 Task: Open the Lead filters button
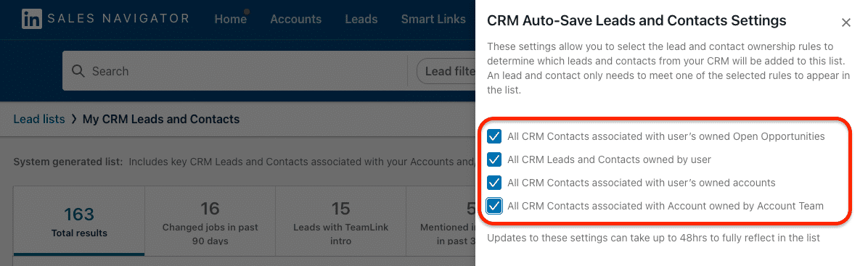pos(446,71)
